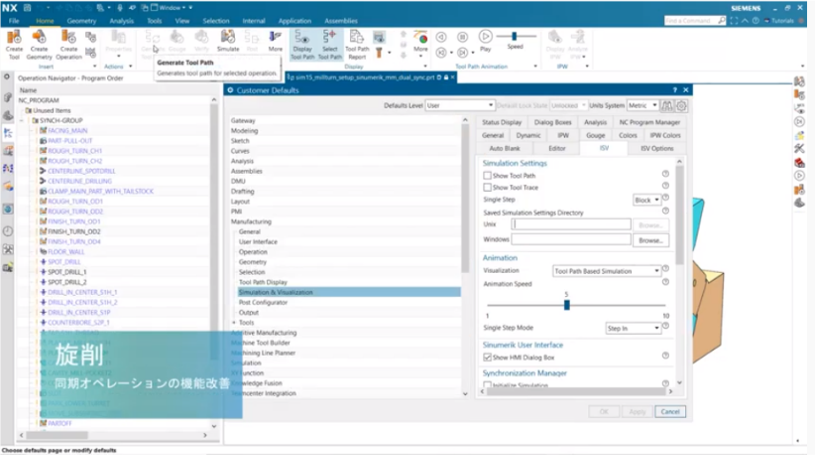Click help icon beside Show Tool Path
Image resolution: width=815 pixels, height=455 pixels.
[x=665, y=174]
